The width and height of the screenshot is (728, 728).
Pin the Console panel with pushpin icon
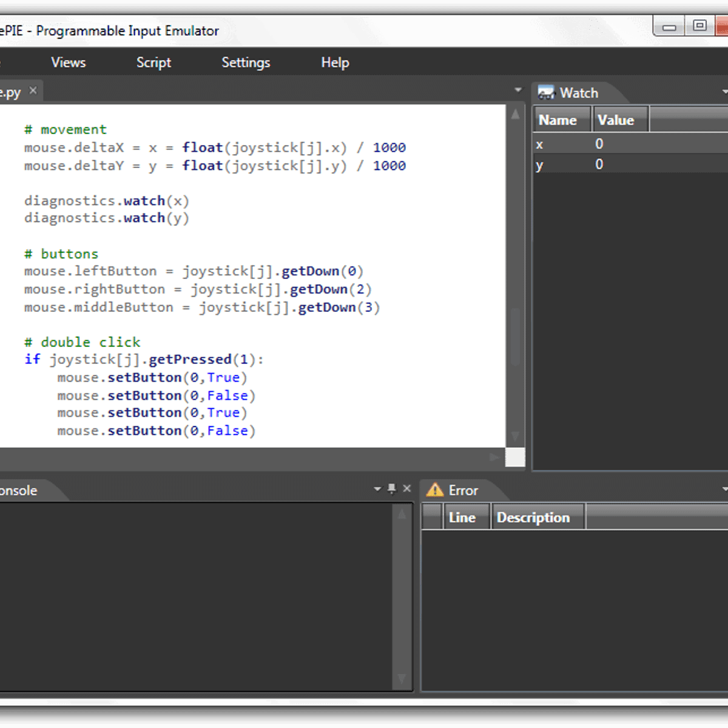[392, 489]
